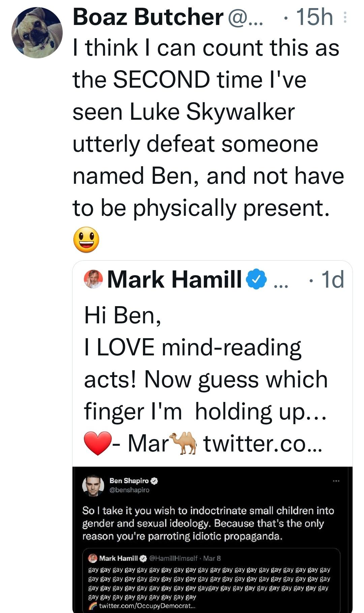Click the camel emoji in quoted tweet
This screenshot has width=364, height=613.
[x=184, y=443]
